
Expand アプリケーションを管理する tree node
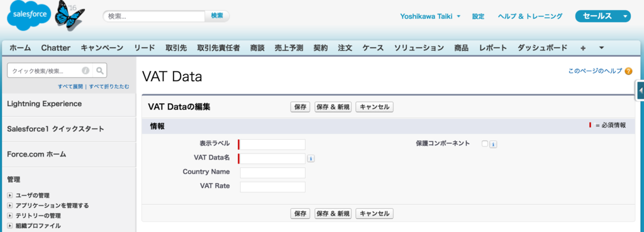(x=10, y=206)
